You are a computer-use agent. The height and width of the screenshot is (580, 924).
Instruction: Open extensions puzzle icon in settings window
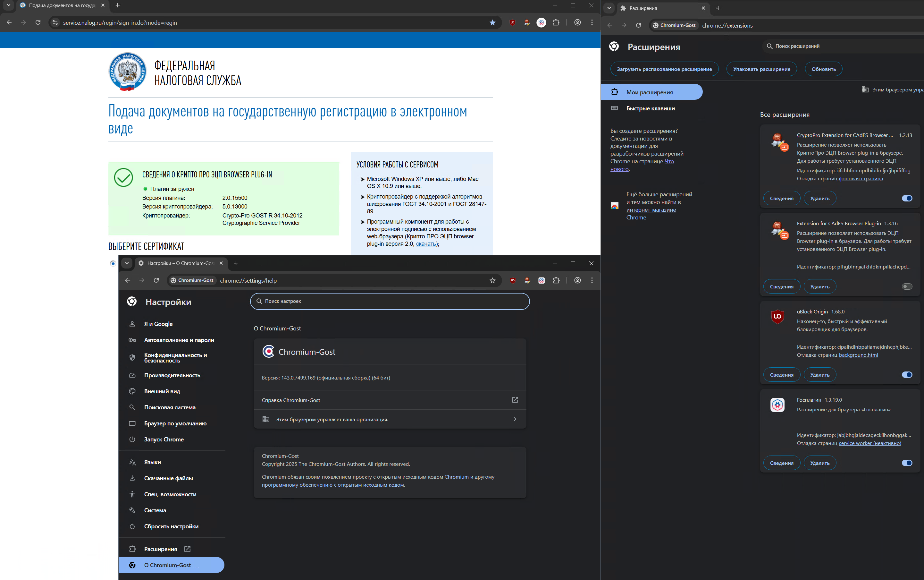pyautogui.click(x=556, y=280)
